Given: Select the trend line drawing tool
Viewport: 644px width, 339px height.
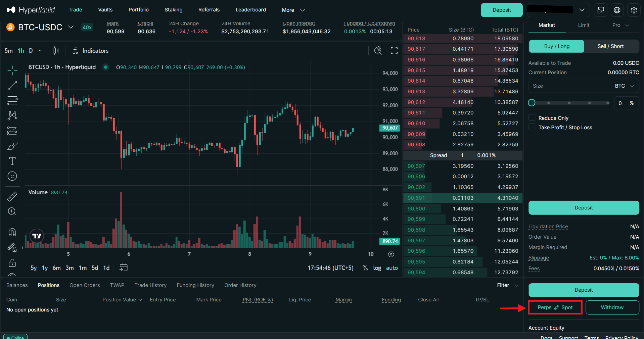Looking at the screenshot, I should [12, 86].
